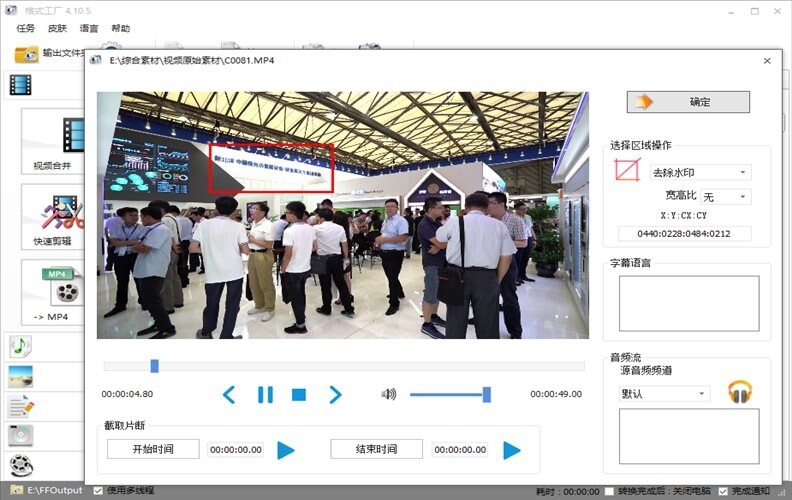
Task: Open the 源音频频道 默认 dropdown
Action: pyautogui.click(x=664, y=394)
